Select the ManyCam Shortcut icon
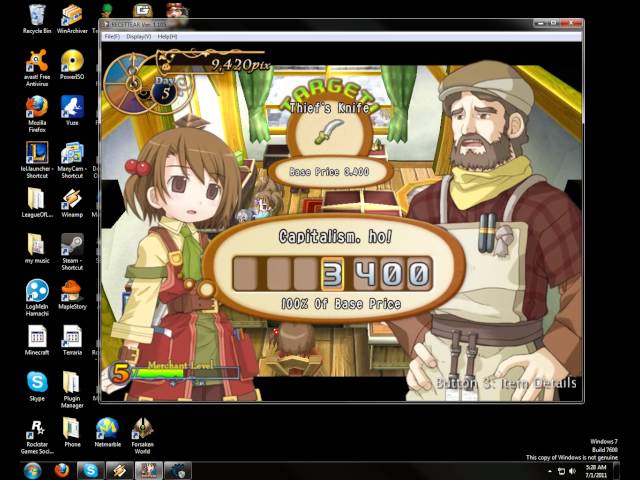640x480 pixels. pyautogui.click(x=72, y=160)
